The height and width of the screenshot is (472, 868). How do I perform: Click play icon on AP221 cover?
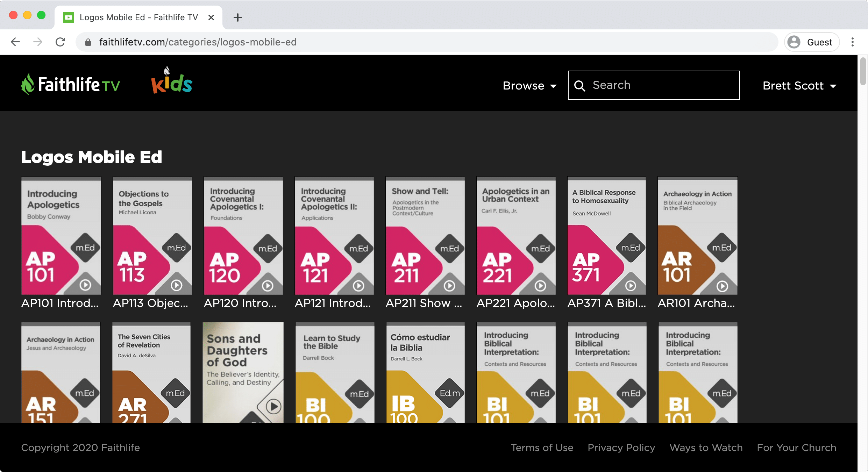pyautogui.click(x=541, y=286)
